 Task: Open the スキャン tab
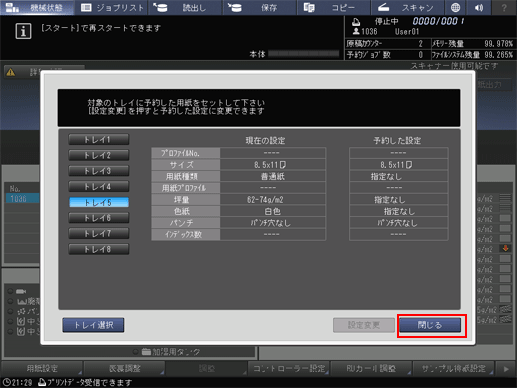coord(407,7)
